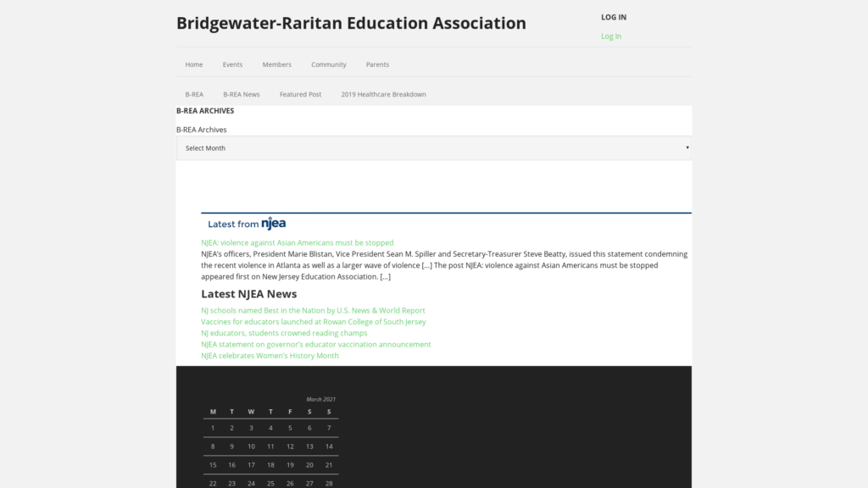Screen dimensions: 868x488
Task: Click the Bridgewater-Raritan Education Association site title
Action: point(351,23)
